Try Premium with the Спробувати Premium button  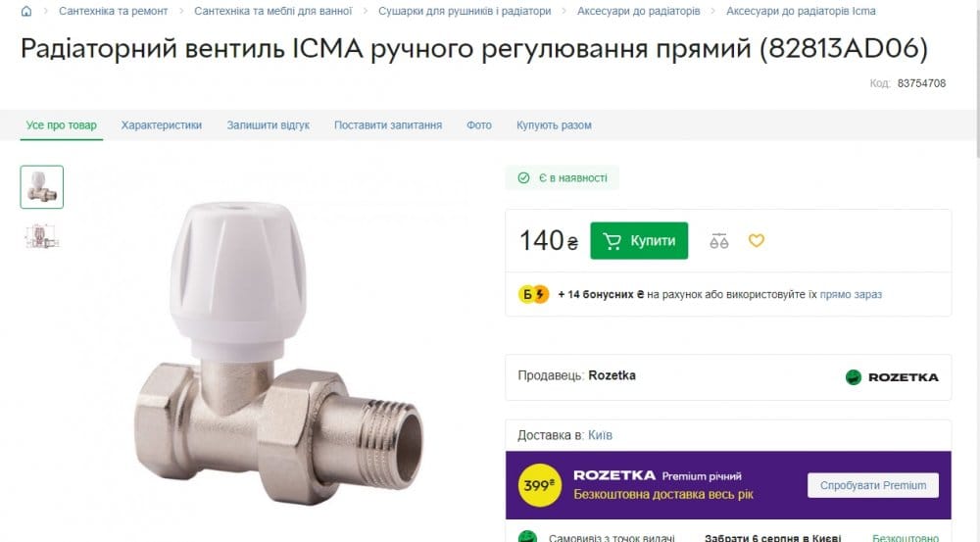pos(872,485)
